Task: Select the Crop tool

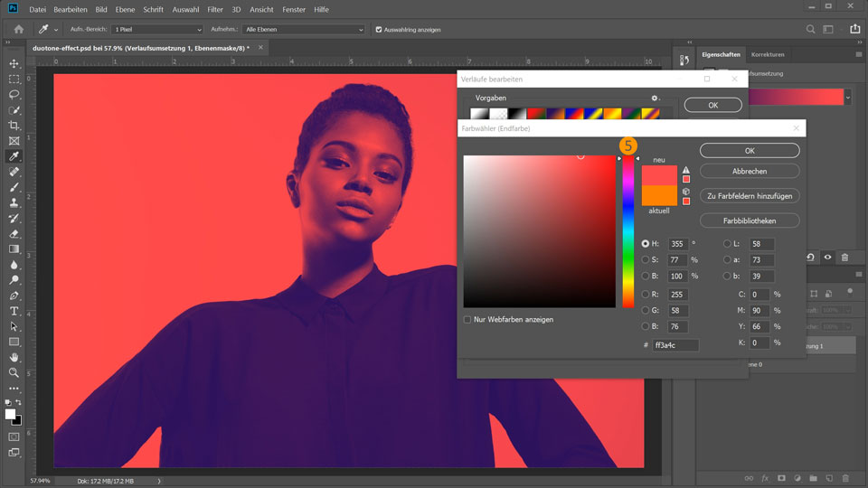Action: coord(14,126)
